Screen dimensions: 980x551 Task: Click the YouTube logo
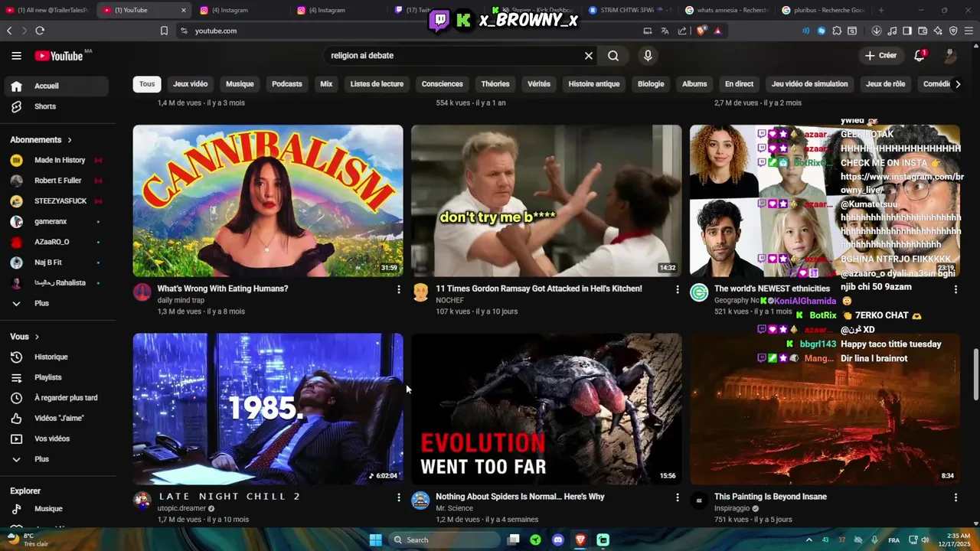[59, 56]
